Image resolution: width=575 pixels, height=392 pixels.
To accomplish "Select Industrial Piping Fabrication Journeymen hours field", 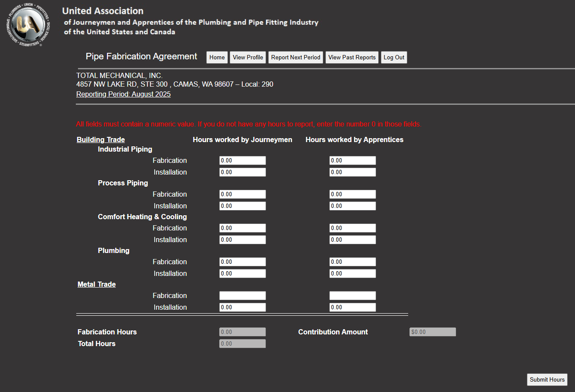I will coord(243,160).
